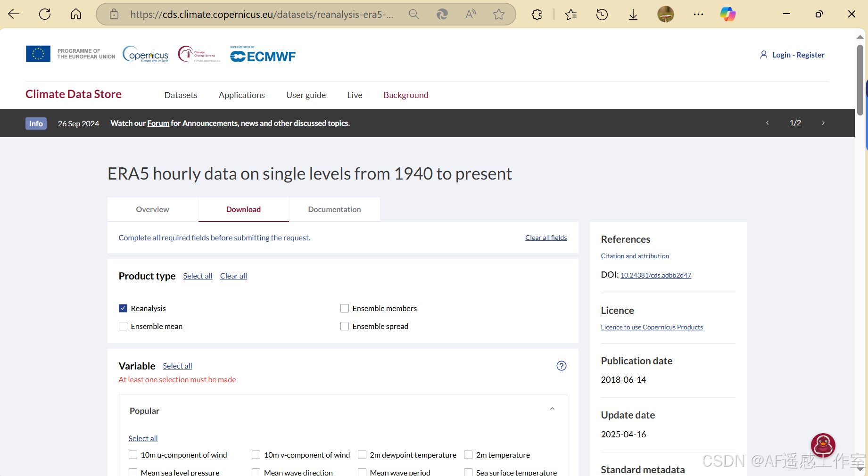Image resolution: width=868 pixels, height=476 pixels.
Task: Open the browser history
Action: coord(602,15)
